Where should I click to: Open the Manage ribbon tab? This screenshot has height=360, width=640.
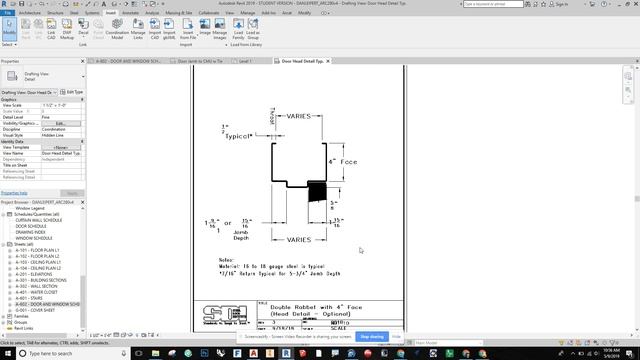[248, 13]
